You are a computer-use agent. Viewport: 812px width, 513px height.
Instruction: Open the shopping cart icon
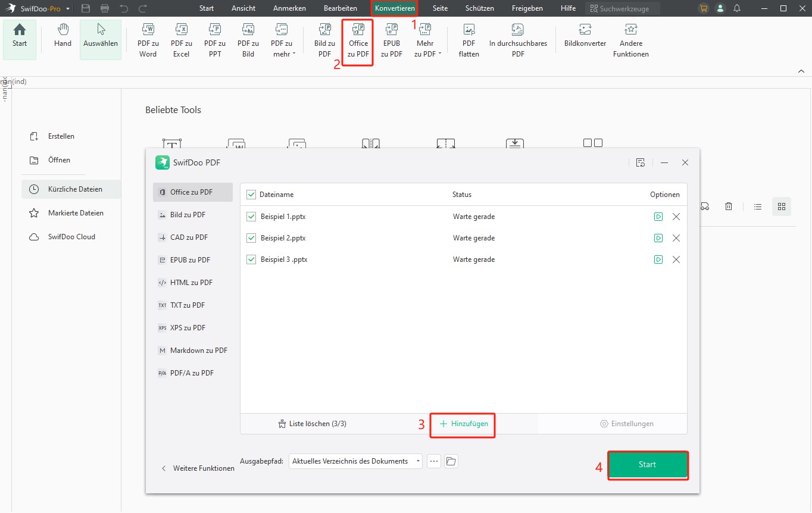tap(704, 8)
